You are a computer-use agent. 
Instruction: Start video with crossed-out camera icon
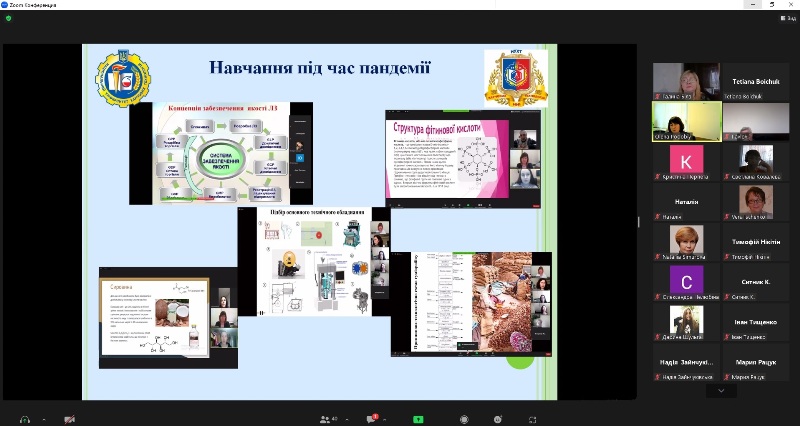pos(69,419)
